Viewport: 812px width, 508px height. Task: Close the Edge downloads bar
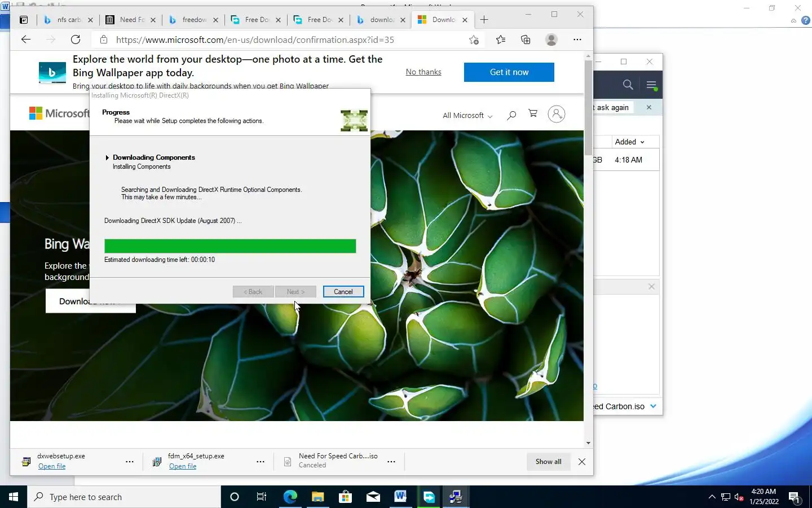pos(582,462)
